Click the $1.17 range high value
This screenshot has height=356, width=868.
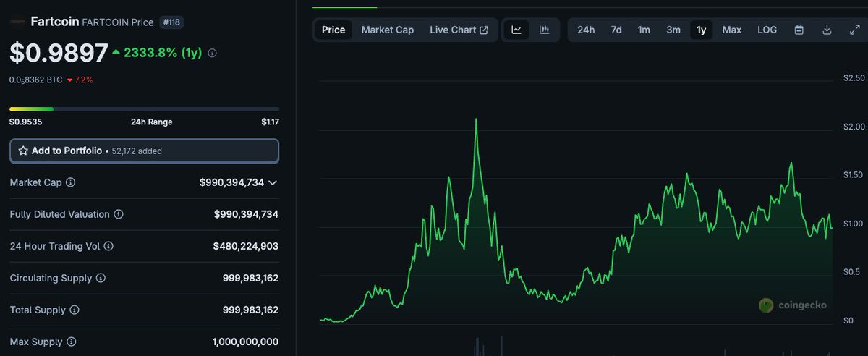coord(270,122)
